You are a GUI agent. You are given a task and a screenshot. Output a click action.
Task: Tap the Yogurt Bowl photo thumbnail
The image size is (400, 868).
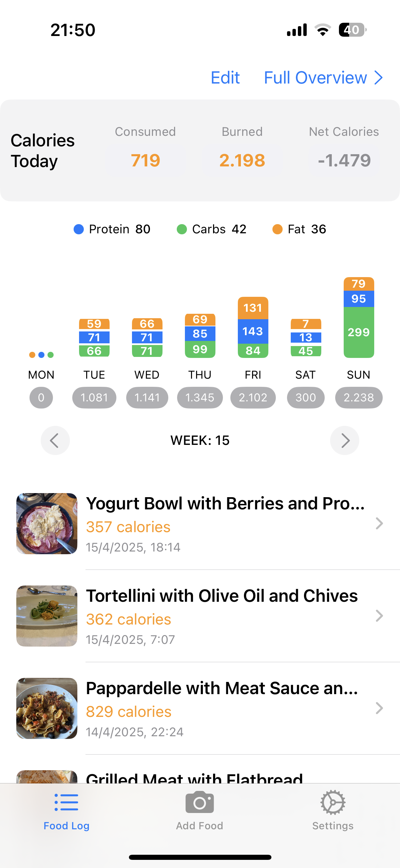pyautogui.click(x=47, y=524)
